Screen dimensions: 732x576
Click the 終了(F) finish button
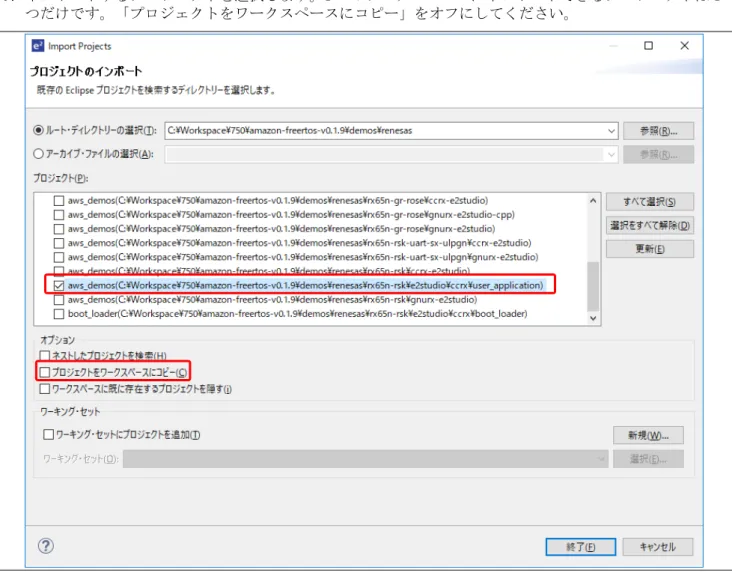580,547
